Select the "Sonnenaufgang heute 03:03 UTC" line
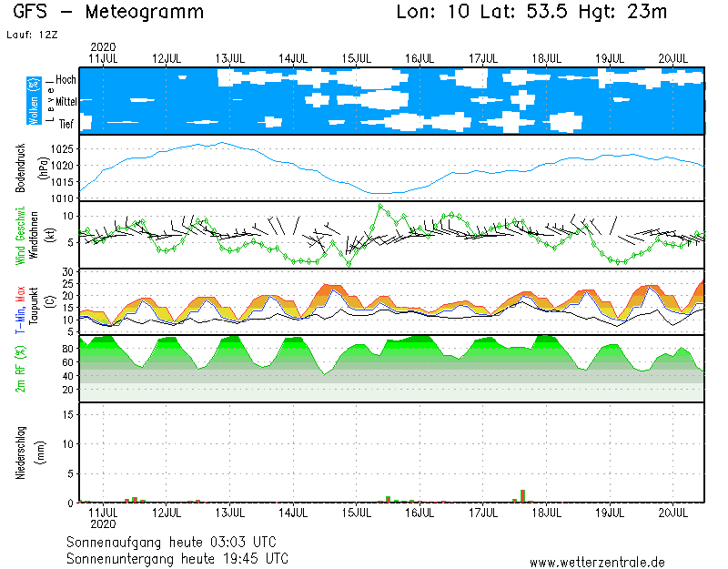The height and width of the screenshot is (569, 728). point(171,542)
